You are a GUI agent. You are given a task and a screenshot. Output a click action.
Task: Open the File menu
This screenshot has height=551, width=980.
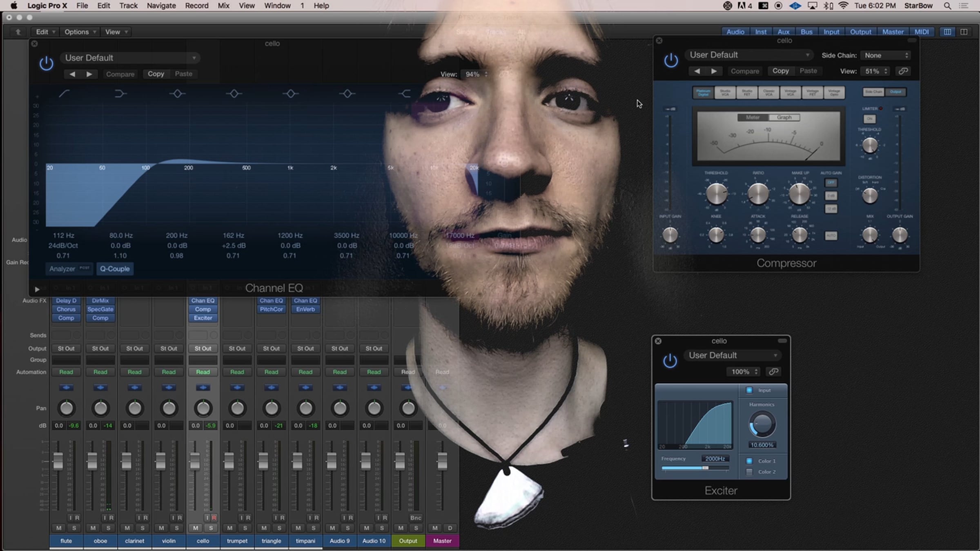coord(82,6)
